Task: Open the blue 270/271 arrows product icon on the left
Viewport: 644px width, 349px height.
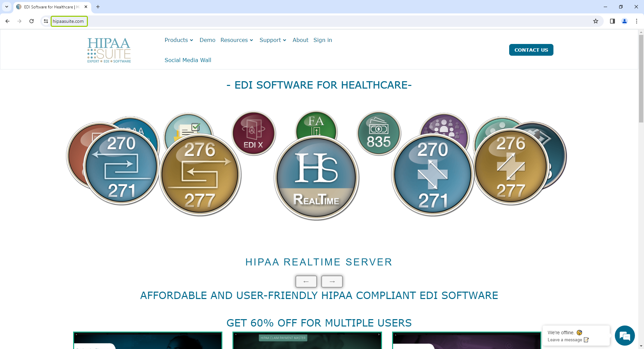Action: point(121,167)
